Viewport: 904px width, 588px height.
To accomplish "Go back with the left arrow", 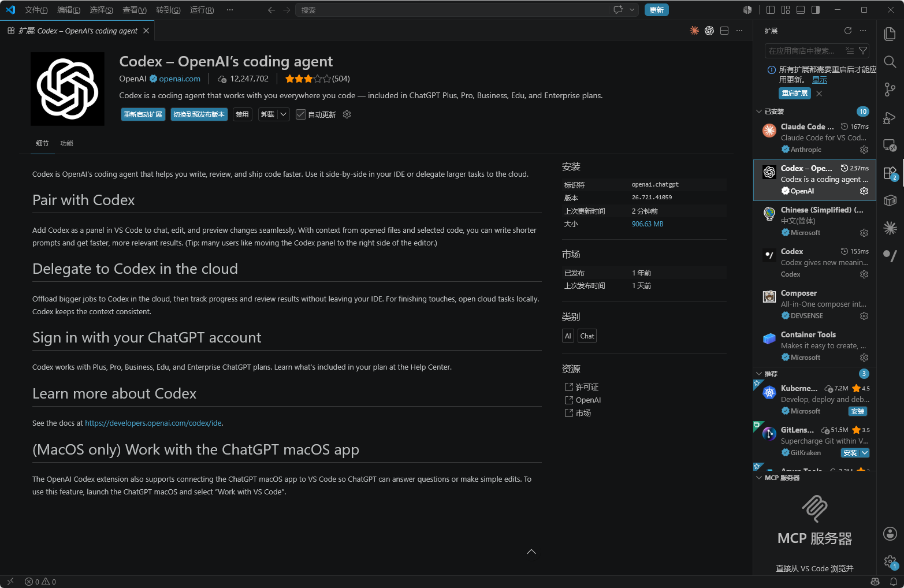I will (x=271, y=10).
